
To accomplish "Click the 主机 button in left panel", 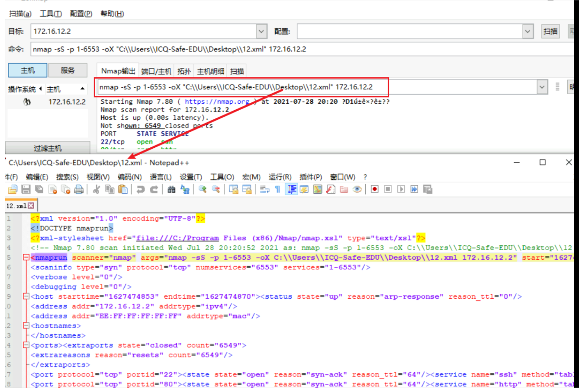I will pos(28,70).
